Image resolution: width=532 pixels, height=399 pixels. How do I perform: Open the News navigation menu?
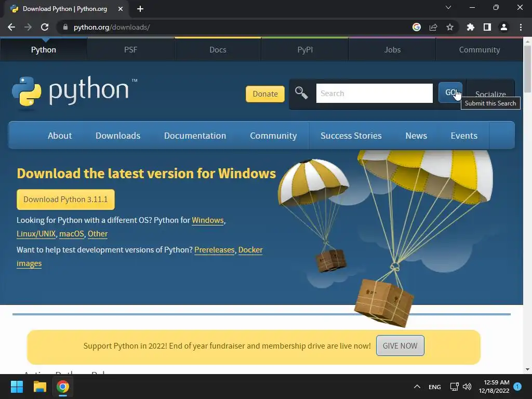pyautogui.click(x=416, y=136)
